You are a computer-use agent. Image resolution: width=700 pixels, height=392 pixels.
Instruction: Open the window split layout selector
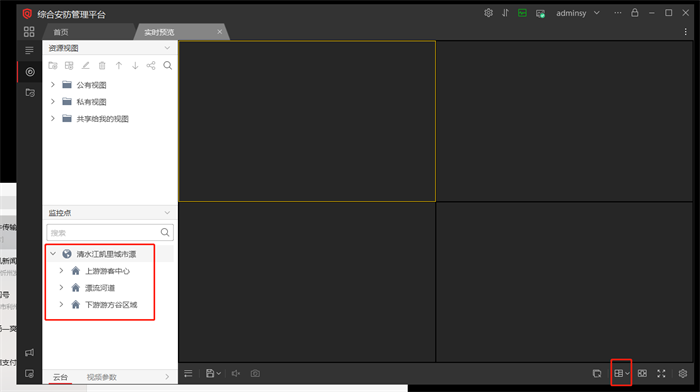(x=621, y=373)
